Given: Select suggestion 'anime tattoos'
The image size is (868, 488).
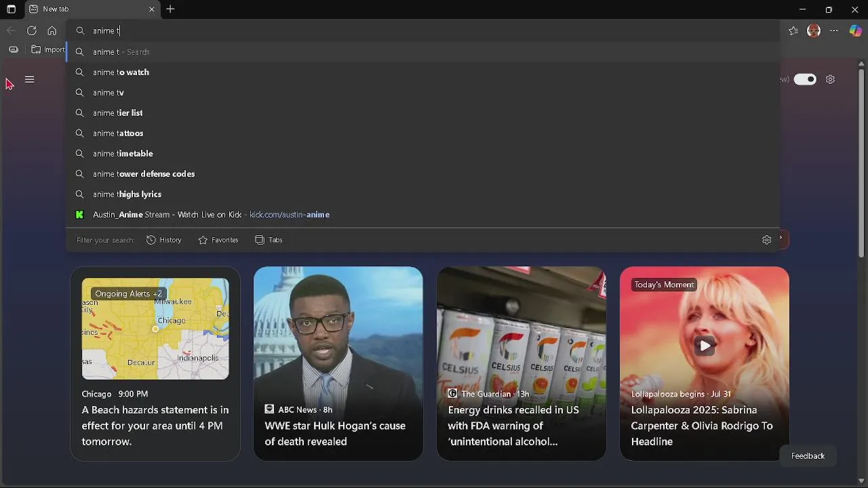Looking at the screenshot, I should point(422,134).
